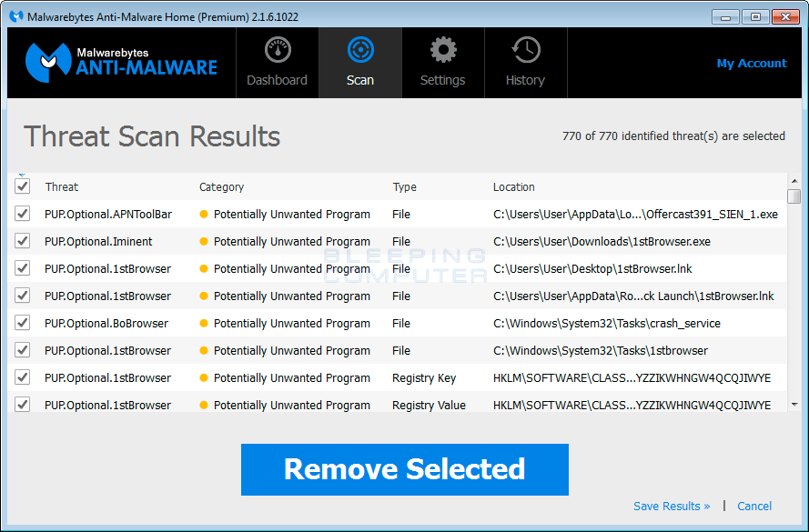Click the yellow dot on the Iminent row

(204, 241)
